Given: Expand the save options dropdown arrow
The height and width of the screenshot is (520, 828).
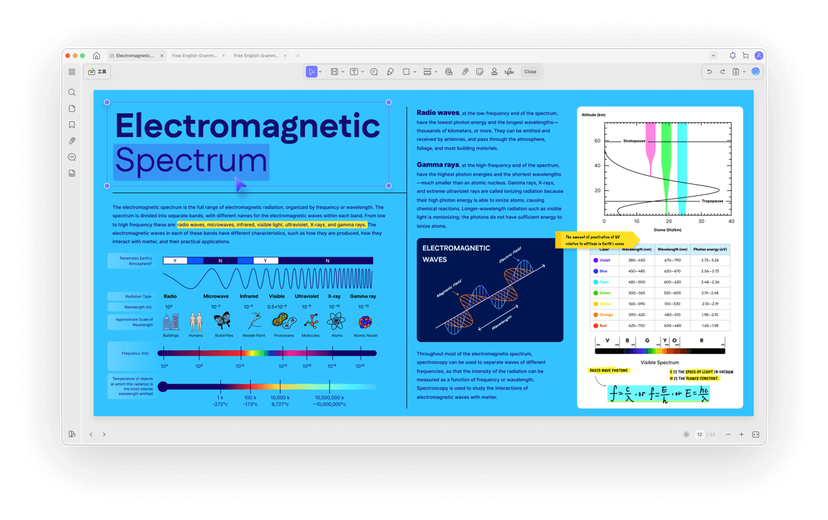Looking at the screenshot, I should [744, 72].
